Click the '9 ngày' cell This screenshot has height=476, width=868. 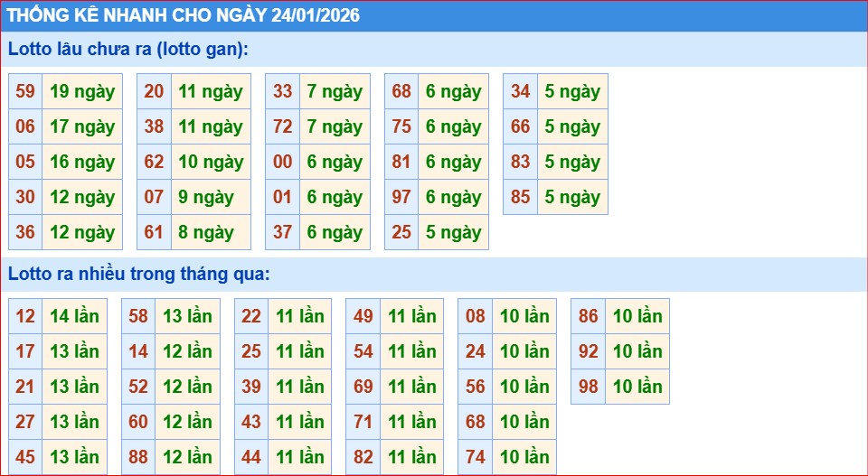click(211, 198)
